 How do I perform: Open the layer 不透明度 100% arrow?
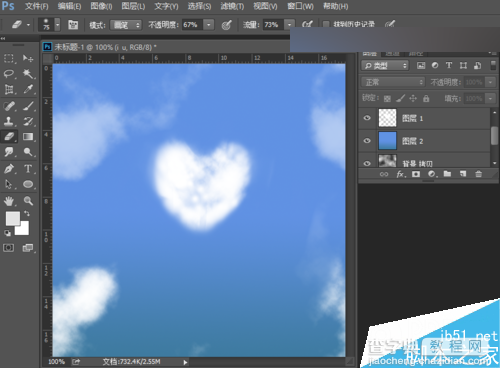[490, 82]
